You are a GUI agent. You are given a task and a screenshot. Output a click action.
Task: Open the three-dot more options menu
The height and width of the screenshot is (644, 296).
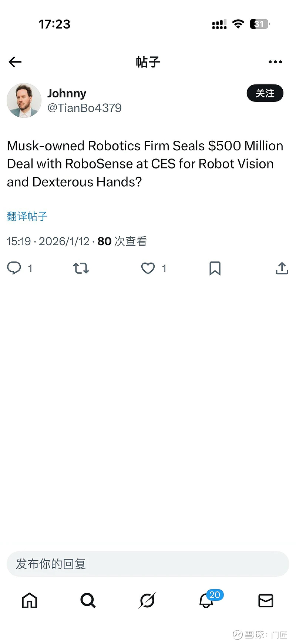275,62
